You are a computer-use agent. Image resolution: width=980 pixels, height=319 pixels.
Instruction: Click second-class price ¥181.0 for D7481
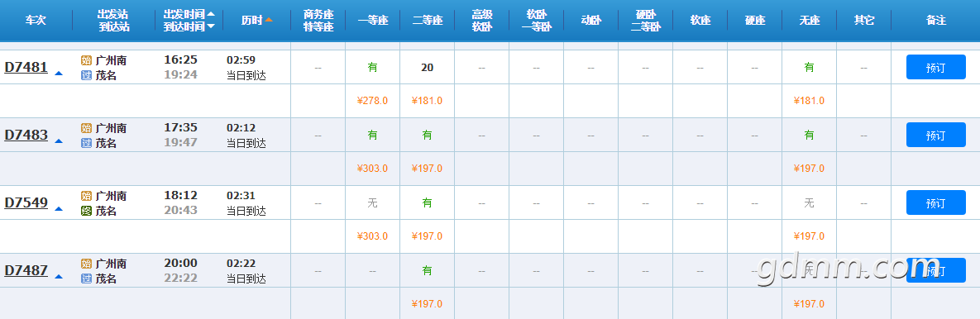coord(428,101)
